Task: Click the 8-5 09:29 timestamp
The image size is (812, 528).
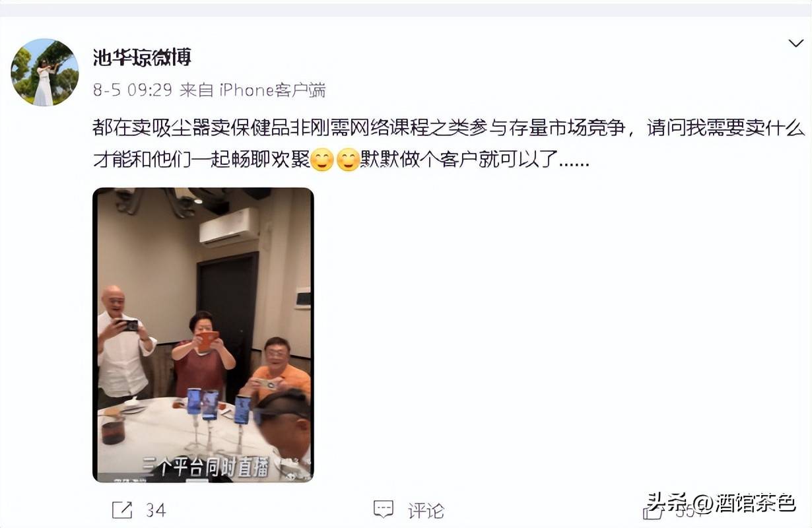Action: coord(132,90)
